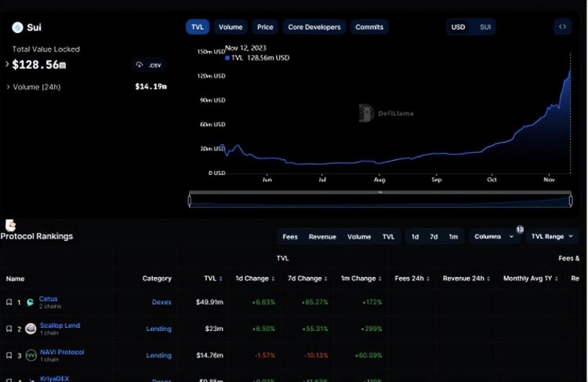This screenshot has width=588, height=382.
Task: Open the embed chart code icon
Action: coord(562,27)
